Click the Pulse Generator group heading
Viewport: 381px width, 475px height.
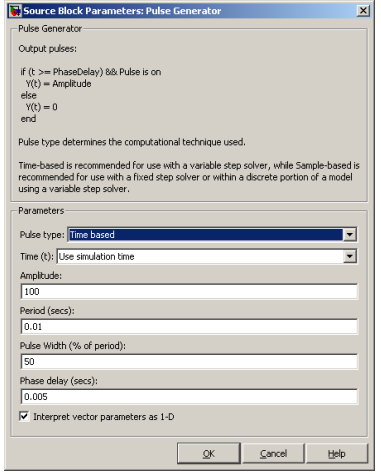50,29
